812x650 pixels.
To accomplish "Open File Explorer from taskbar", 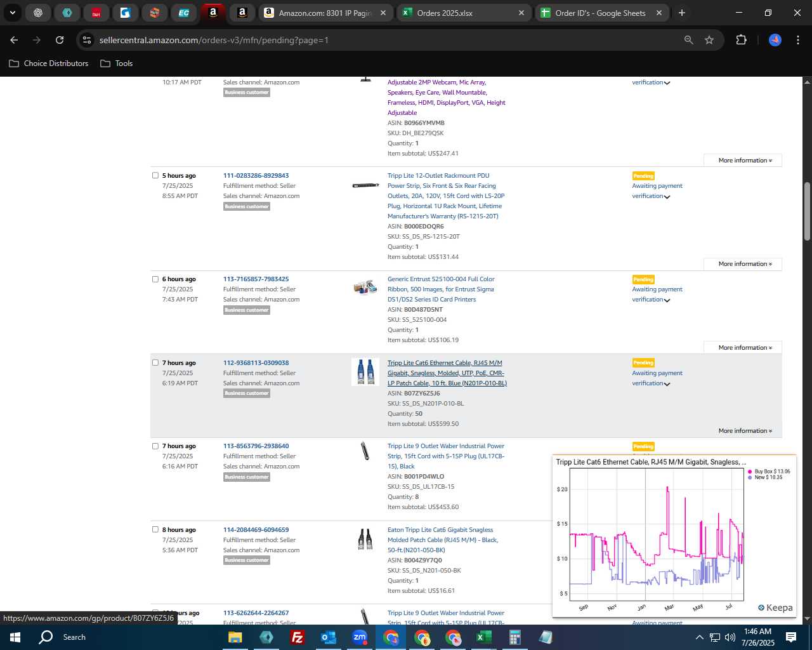I will pyautogui.click(x=235, y=637).
